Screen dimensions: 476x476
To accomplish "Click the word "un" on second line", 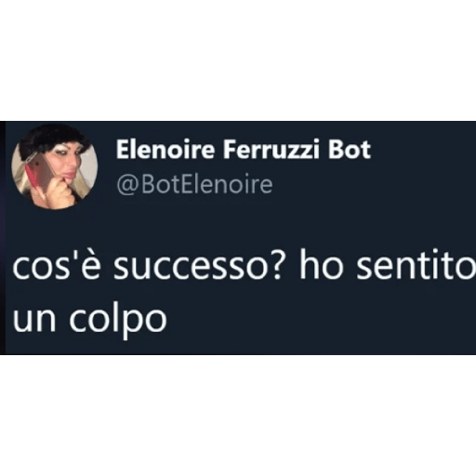I will point(34,320).
